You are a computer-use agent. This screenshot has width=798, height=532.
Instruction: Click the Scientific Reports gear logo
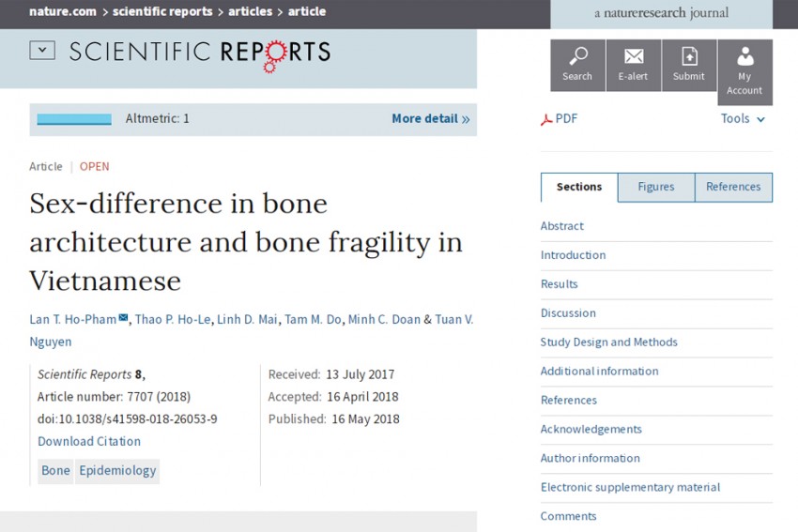pos(274,56)
